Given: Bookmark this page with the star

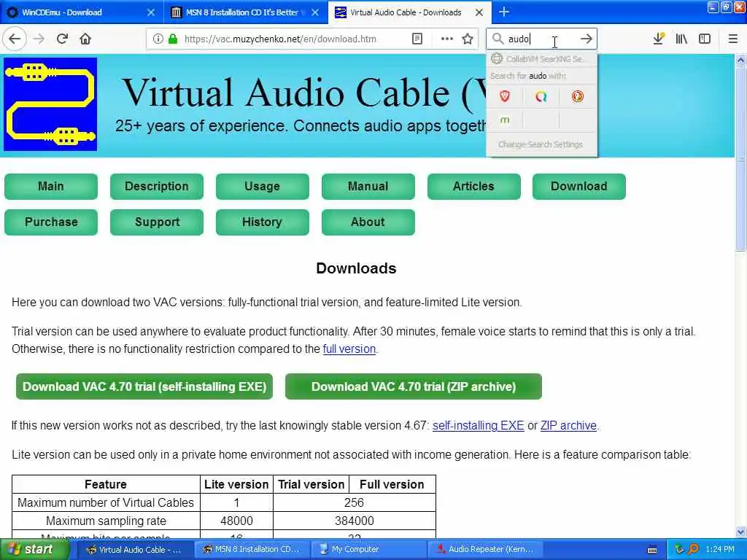Looking at the screenshot, I should click(x=468, y=39).
